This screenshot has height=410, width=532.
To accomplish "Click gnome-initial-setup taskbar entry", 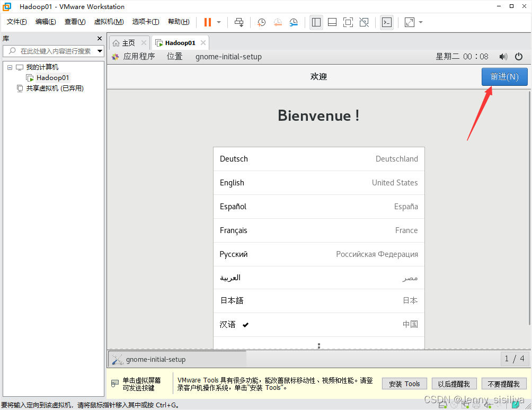I will coord(178,359).
